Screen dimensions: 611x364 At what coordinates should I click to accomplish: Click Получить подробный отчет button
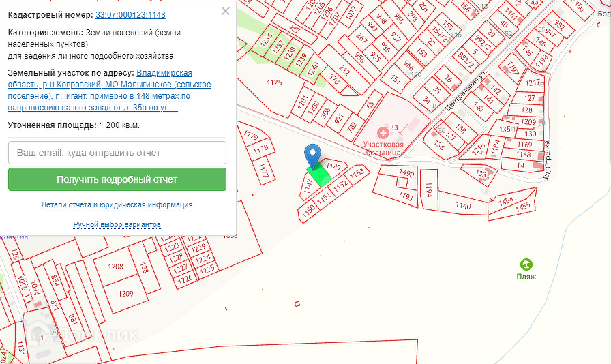(117, 179)
